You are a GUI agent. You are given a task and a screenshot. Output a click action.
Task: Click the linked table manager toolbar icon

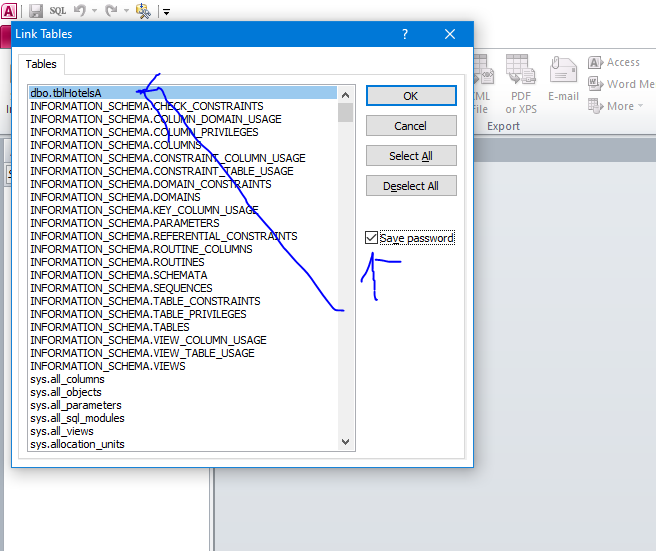coord(143,11)
